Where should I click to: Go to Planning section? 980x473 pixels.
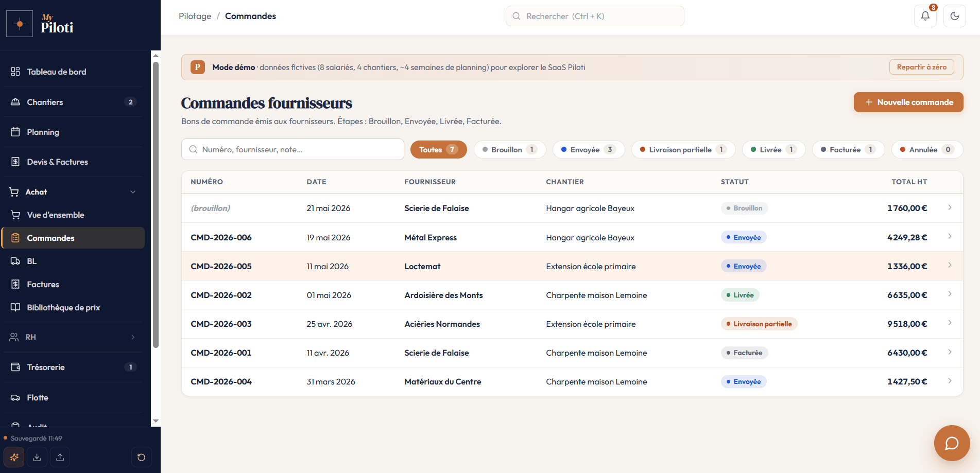73,132
